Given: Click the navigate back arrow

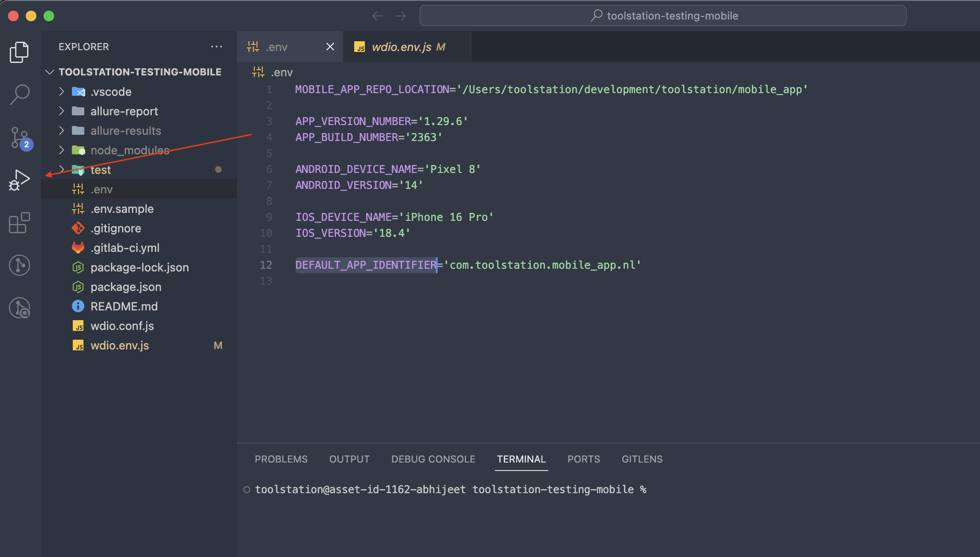Looking at the screenshot, I should [x=377, y=16].
